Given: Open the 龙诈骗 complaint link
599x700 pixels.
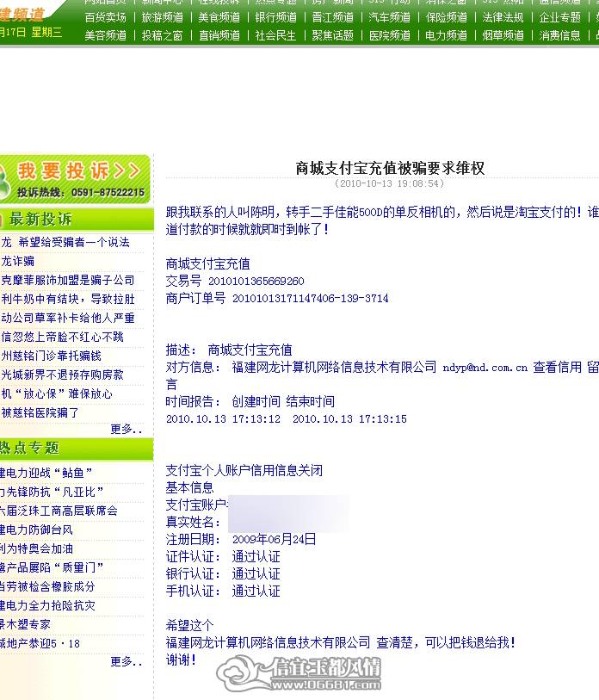Looking at the screenshot, I should [x=17, y=261].
